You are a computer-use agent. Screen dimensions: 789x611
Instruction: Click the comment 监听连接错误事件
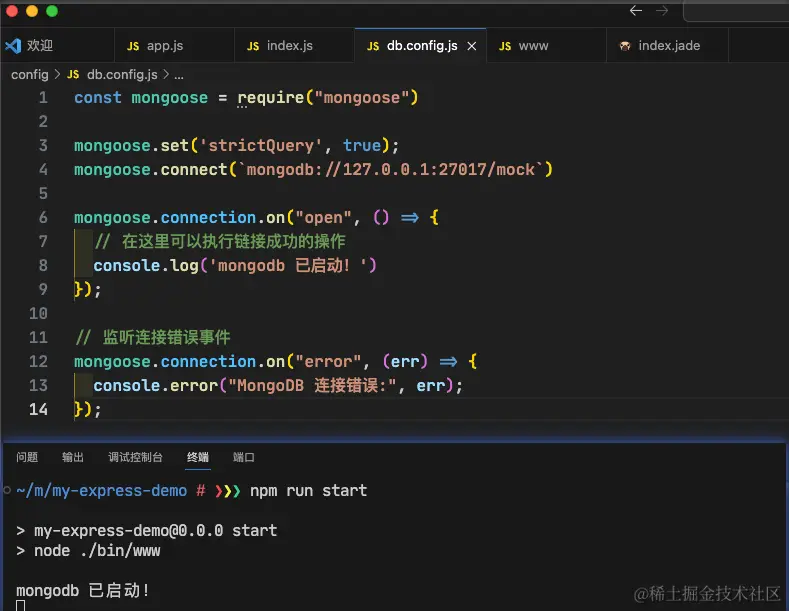tap(153, 337)
